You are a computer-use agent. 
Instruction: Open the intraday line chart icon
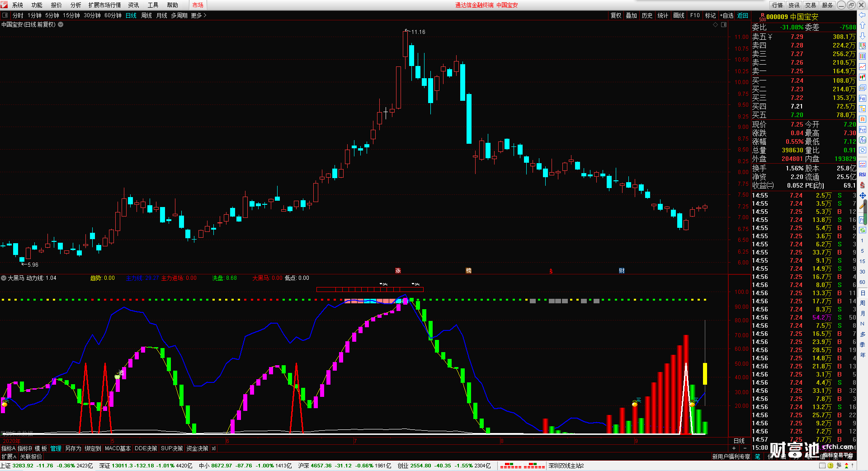tap(863, 67)
